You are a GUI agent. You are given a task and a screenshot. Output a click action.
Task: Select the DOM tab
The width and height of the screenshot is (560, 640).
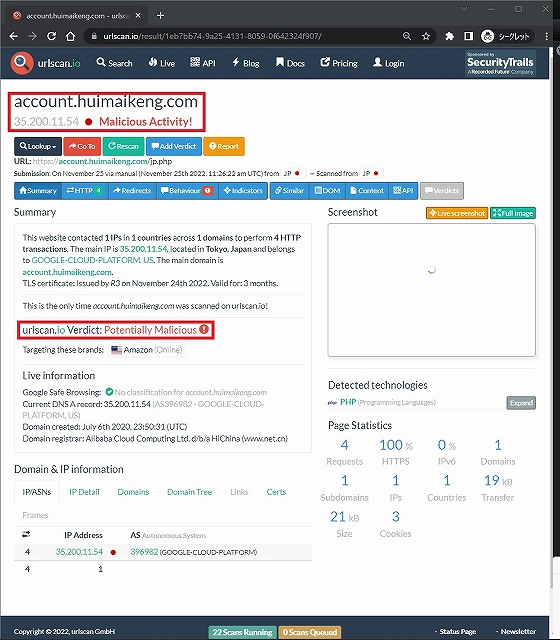pos(327,191)
